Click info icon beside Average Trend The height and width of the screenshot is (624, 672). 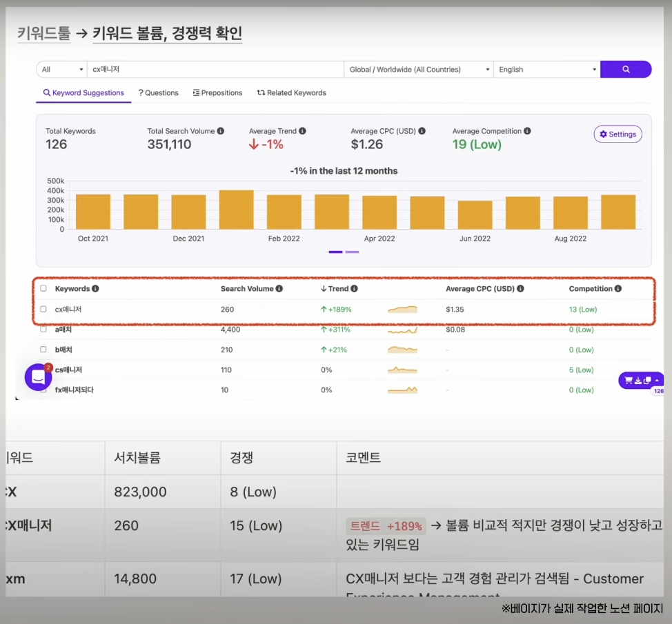303,131
